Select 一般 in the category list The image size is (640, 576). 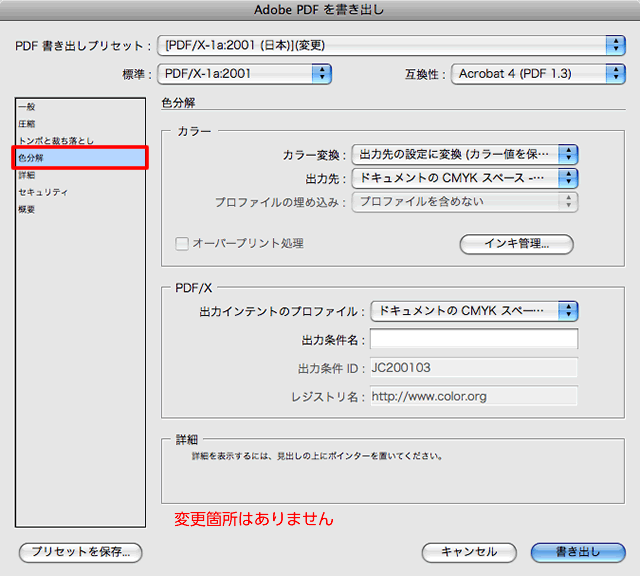80,107
